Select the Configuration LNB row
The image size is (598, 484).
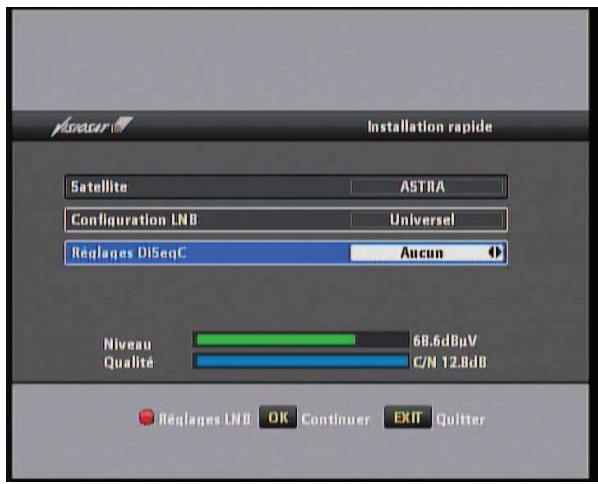(286, 220)
